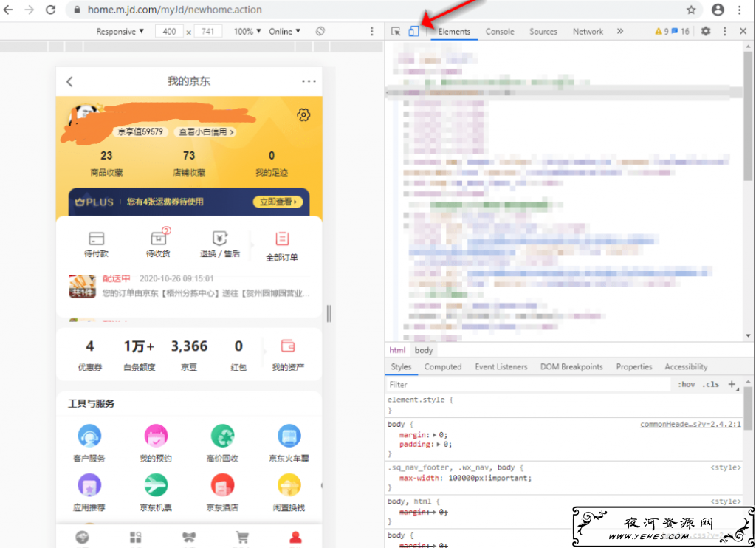Expand the body margin property triangle
This screenshot has width=756, height=548.
click(x=434, y=435)
